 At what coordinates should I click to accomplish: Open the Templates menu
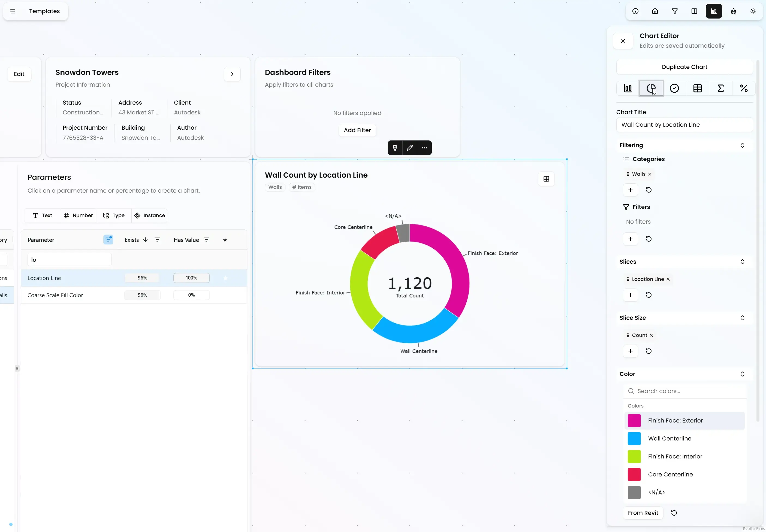13,11
